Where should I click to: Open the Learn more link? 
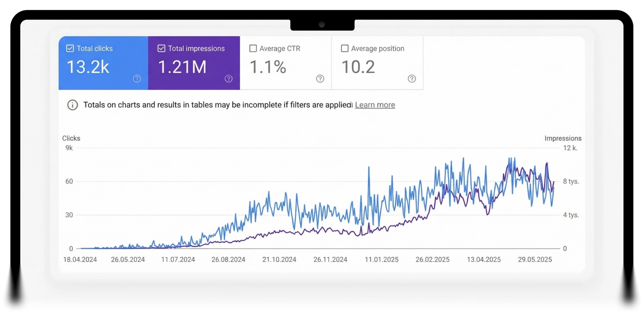tap(375, 105)
